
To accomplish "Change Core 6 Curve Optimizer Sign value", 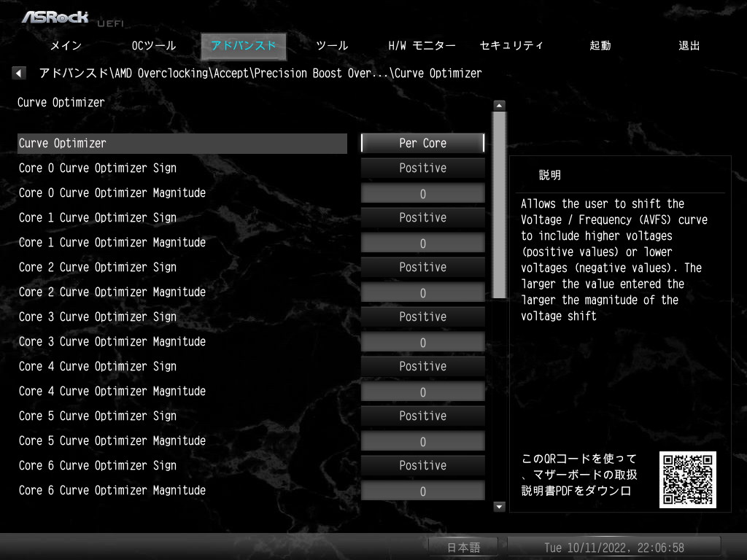I will click(x=422, y=465).
